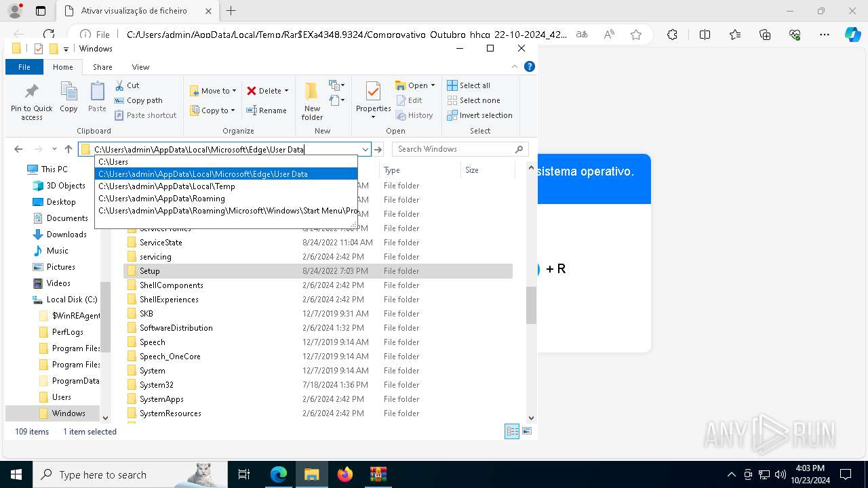
Task: Open WinRAR from taskbar
Action: click(378, 474)
